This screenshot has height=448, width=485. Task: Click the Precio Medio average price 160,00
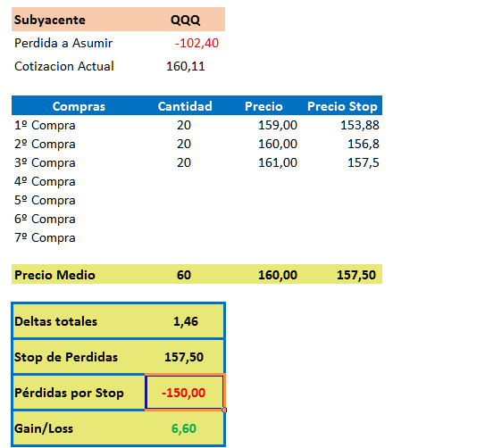(278, 275)
